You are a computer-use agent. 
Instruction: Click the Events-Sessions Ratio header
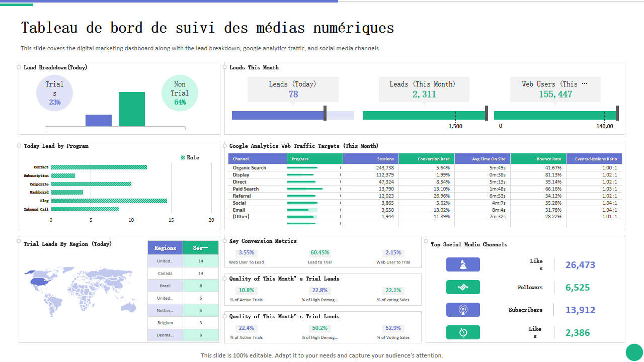coord(594,159)
